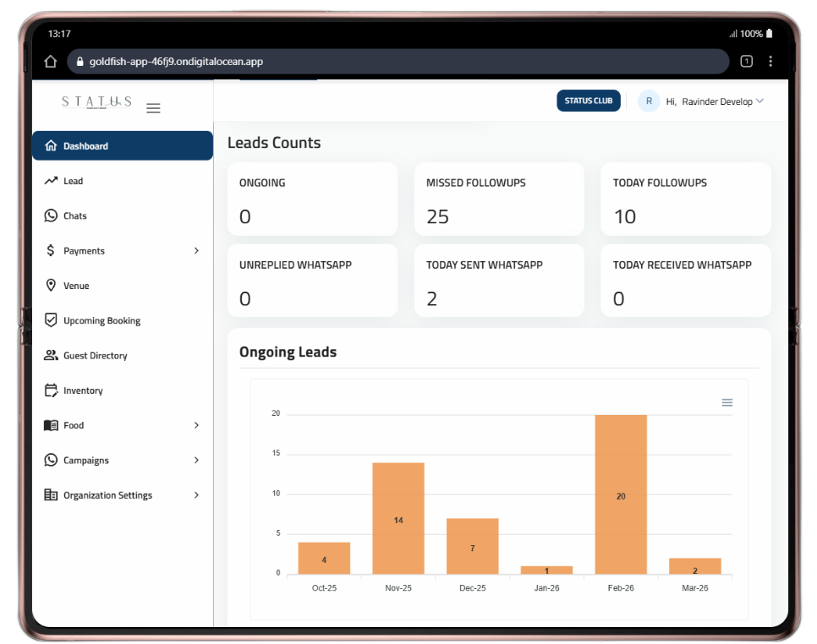This screenshot has height=644, width=817.
Task: Open Campaigns using the whatsapp-style icon
Action: [x=52, y=460]
